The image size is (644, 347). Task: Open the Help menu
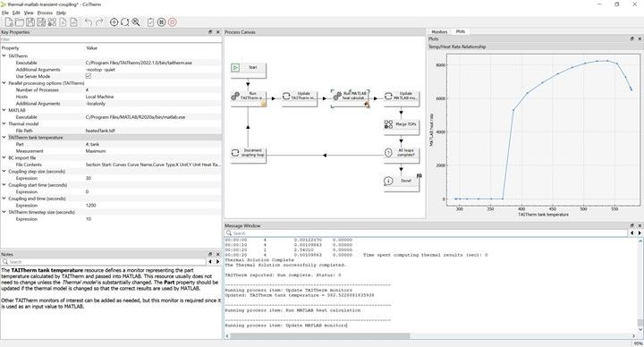[61, 13]
